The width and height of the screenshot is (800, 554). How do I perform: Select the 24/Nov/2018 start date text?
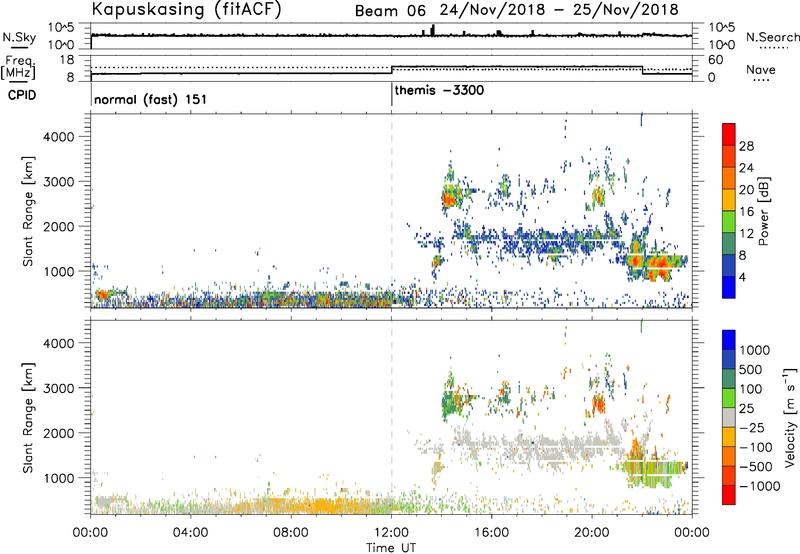492,10
